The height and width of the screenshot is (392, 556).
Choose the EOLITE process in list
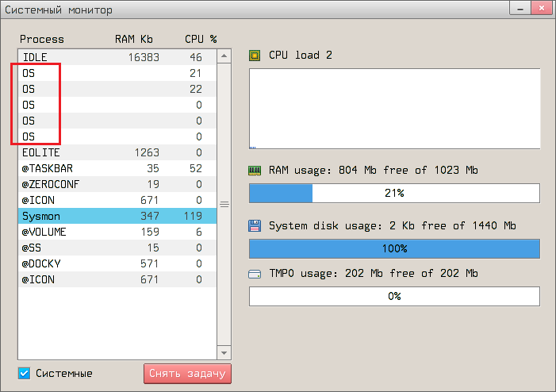(117, 152)
